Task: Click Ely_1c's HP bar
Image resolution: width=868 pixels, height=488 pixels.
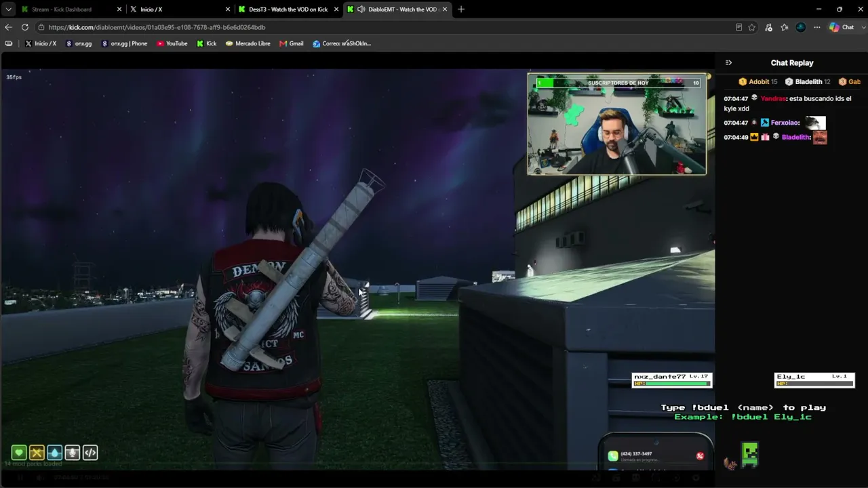Action: [814, 384]
